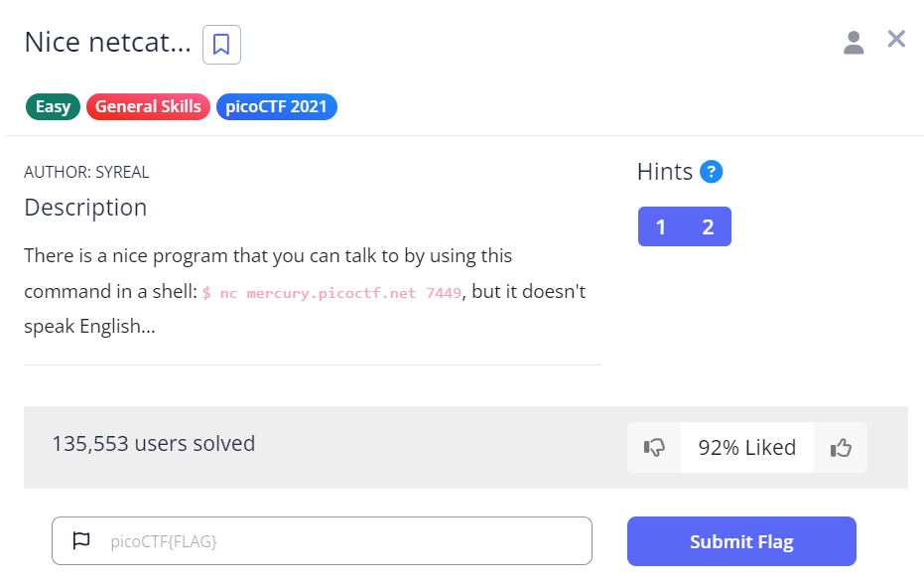Click the thumbs up like icon
The image size is (924, 586).
(x=841, y=448)
